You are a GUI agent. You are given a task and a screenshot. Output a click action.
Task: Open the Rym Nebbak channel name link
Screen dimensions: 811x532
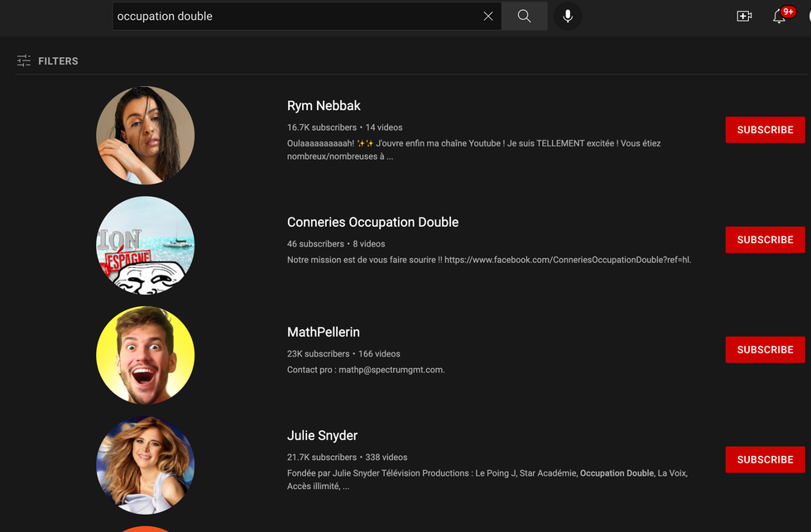(324, 105)
